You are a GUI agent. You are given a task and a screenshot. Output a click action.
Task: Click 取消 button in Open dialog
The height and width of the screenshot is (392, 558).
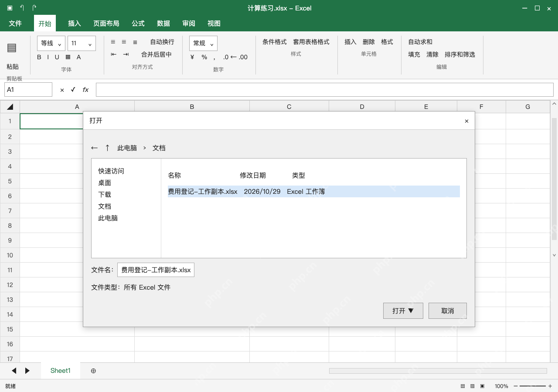click(448, 311)
